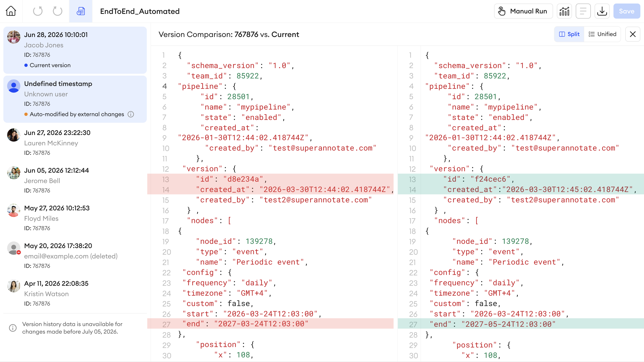Click the undo arrow icon
Viewport: 644px width, 362px height.
click(38, 11)
